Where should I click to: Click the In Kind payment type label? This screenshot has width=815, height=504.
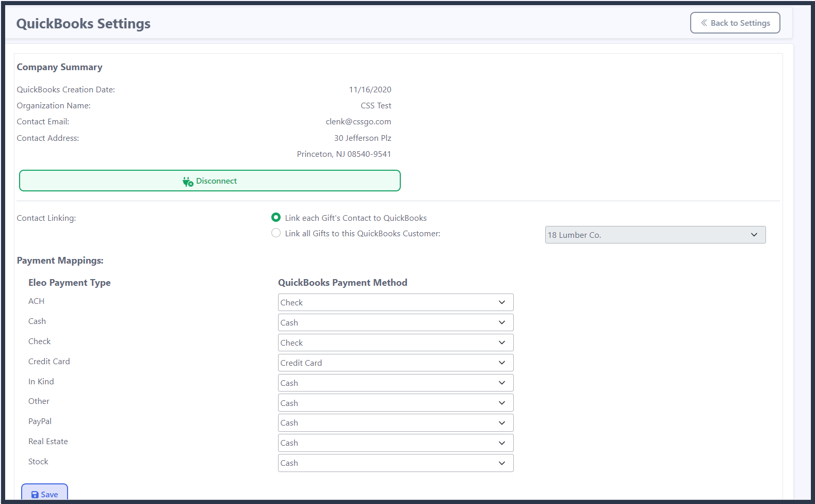coord(41,382)
